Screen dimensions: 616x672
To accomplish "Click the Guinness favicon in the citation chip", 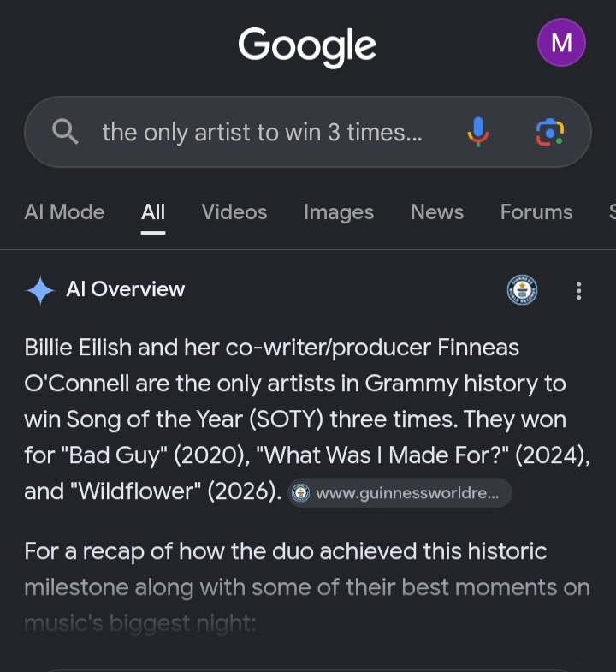I will pos(300,493).
